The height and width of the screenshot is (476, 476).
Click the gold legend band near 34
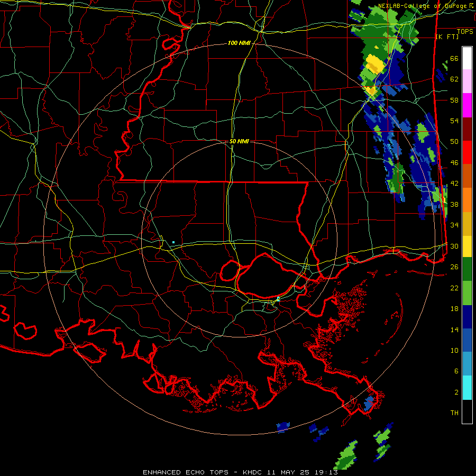tap(467, 224)
